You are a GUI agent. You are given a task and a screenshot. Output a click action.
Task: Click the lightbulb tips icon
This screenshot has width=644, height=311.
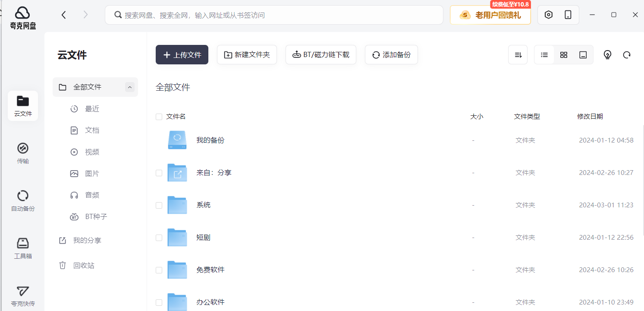tap(607, 55)
